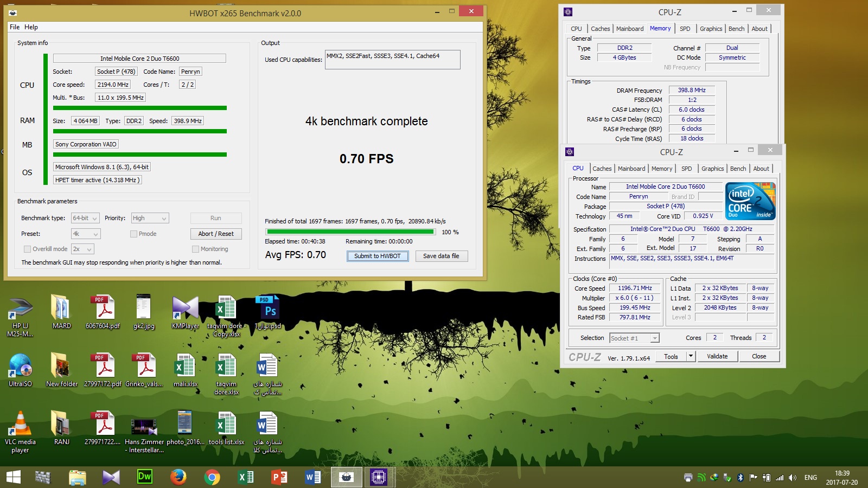Screen dimensions: 868x488
Task: Launch Google Chrome from the taskbar
Action: tap(212, 477)
